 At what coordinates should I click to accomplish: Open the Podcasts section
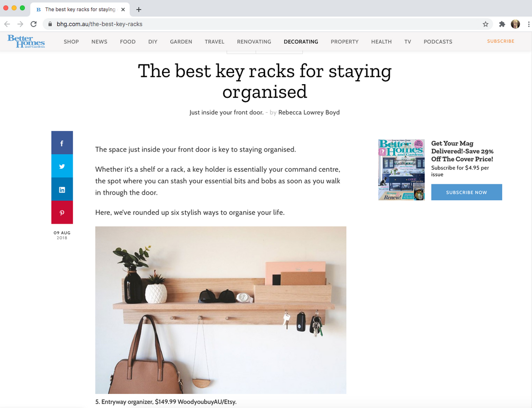point(438,42)
